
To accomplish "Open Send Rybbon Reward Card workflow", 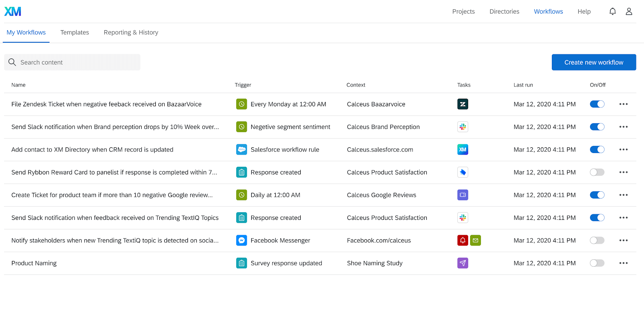I will [x=114, y=172].
